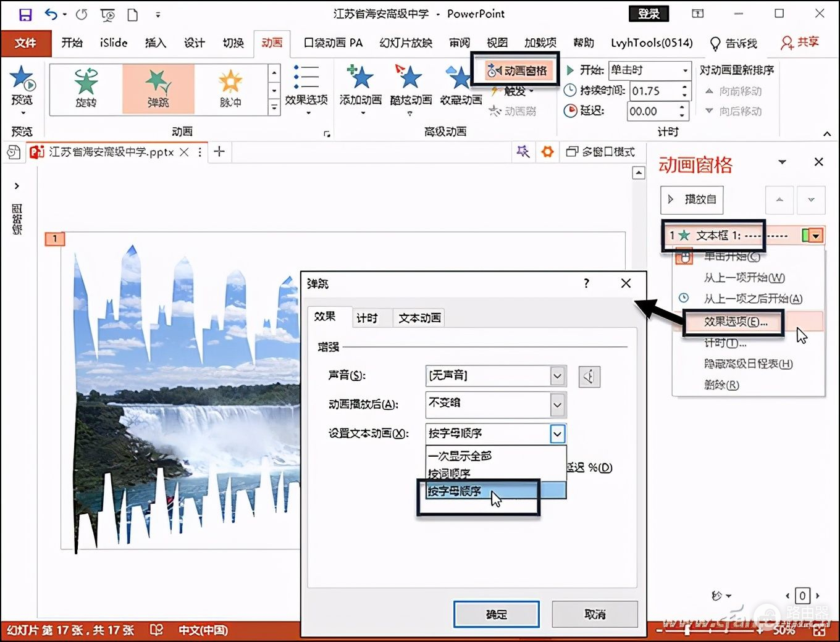Toggle the 动画窗格 pane button
Image resolution: width=840 pixels, height=642 pixels.
click(x=517, y=71)
